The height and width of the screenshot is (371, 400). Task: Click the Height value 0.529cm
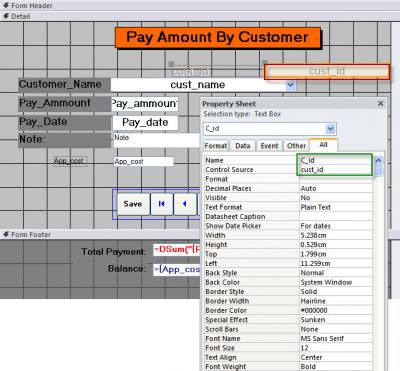click(x=335, y=245)
